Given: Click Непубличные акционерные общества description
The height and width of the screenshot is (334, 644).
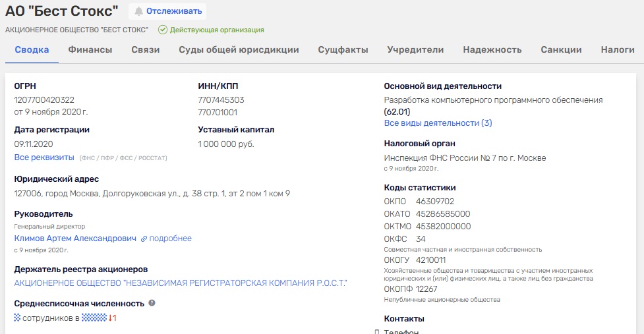Looking at the screenshot, I should (442, 300).
